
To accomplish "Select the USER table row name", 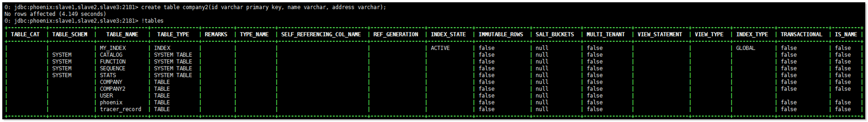I will point(106,96).
